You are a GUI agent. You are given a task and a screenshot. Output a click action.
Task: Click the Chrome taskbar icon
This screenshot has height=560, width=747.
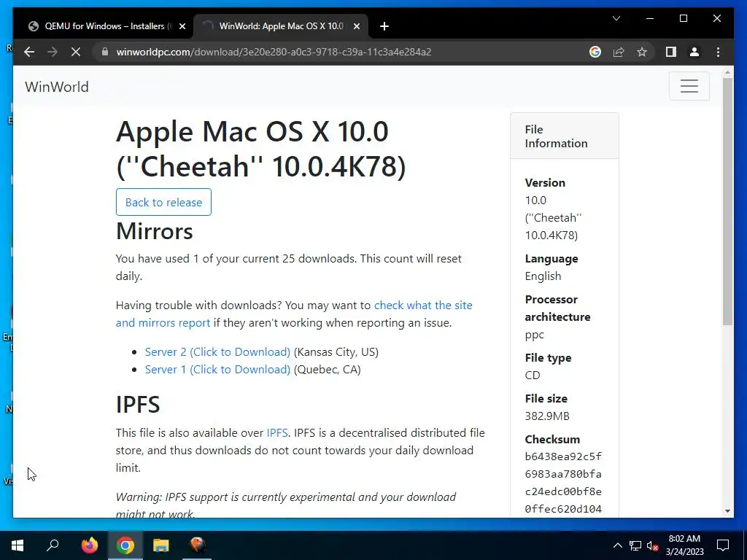point(125,545)
